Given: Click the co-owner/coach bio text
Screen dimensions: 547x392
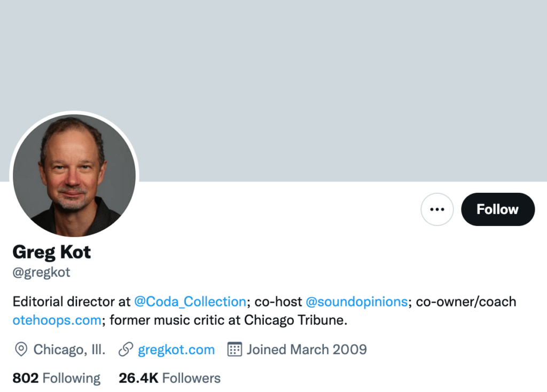Looking at the screenshot, I should click(466, 302).
